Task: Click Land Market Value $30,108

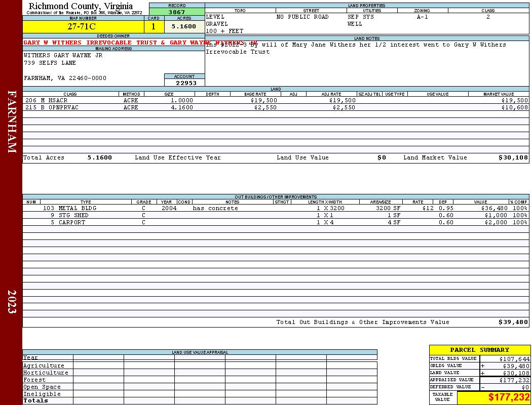Action: click(x=513, y=157)
